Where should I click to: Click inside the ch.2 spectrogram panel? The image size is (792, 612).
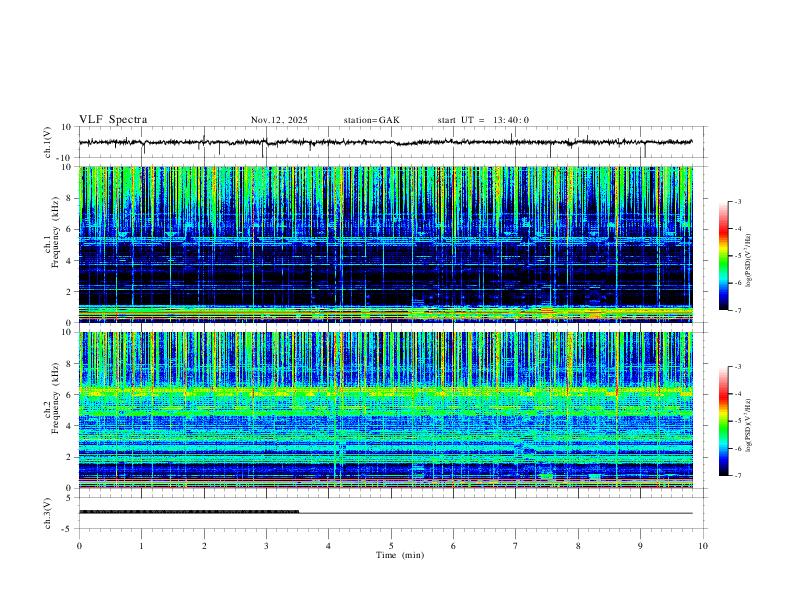tap(385, 410)
